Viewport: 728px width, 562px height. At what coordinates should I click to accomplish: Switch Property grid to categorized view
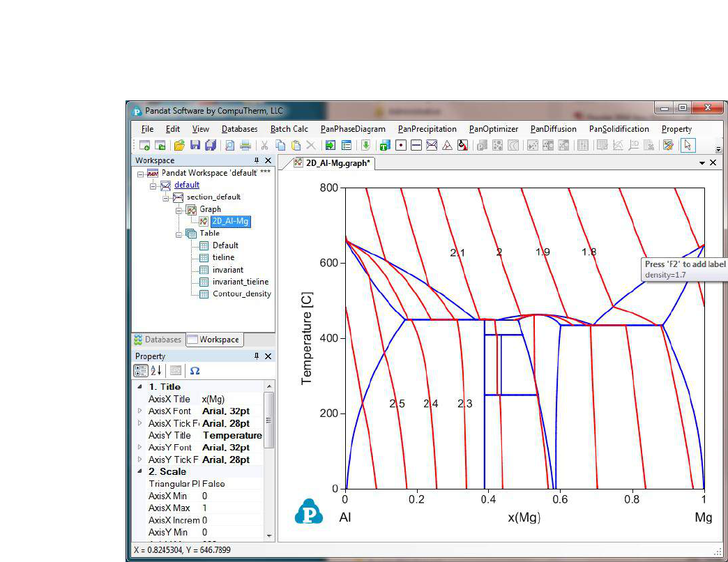(x=141, y=370)
